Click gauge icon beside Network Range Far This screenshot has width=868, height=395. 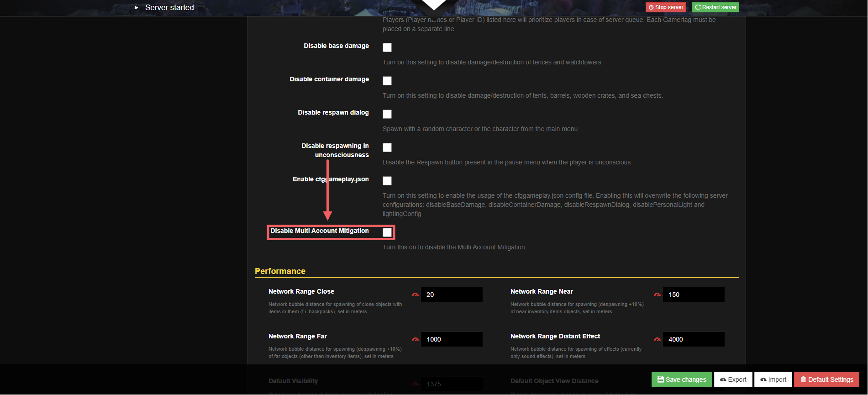[x=416, y=339]
